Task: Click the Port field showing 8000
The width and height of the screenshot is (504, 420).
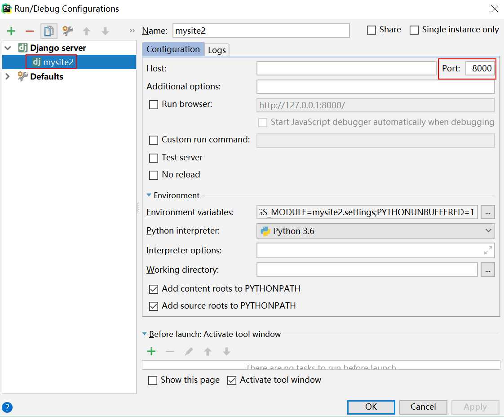Action: pos(480,68)
